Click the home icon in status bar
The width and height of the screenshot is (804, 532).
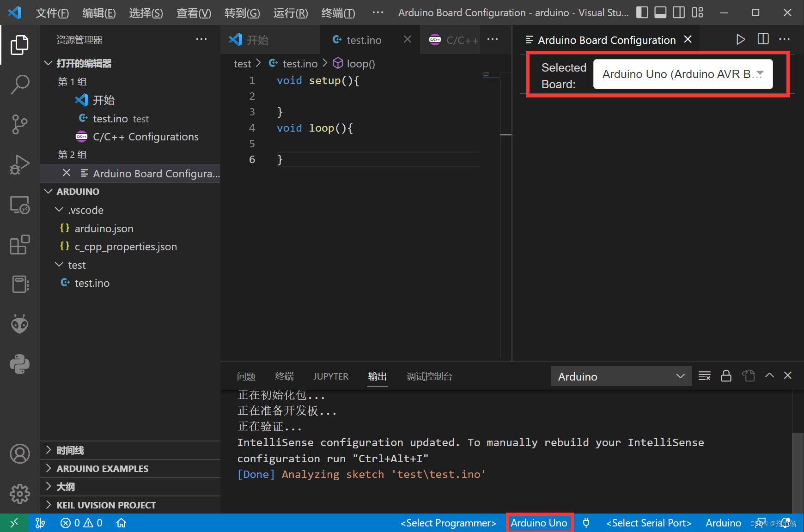121,523
